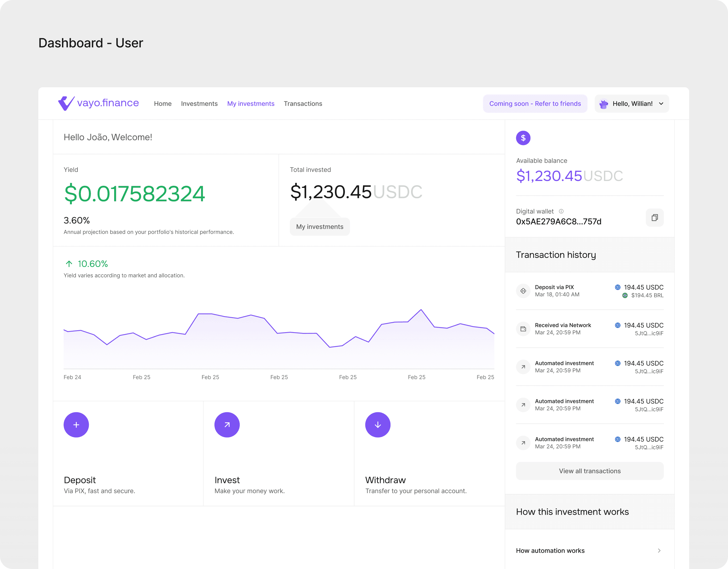Screen dimensions: 728x569
Task: Open the Deposit card title
Action: (80, 480)
